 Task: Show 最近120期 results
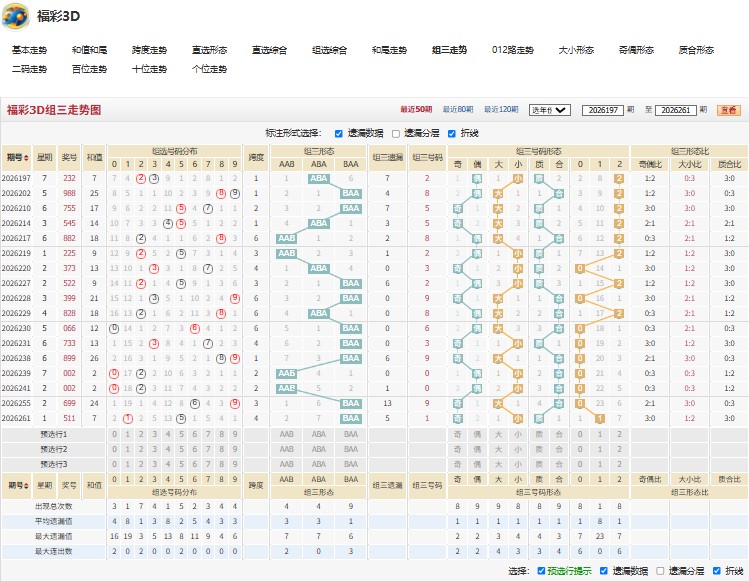[x=501, y=109]
